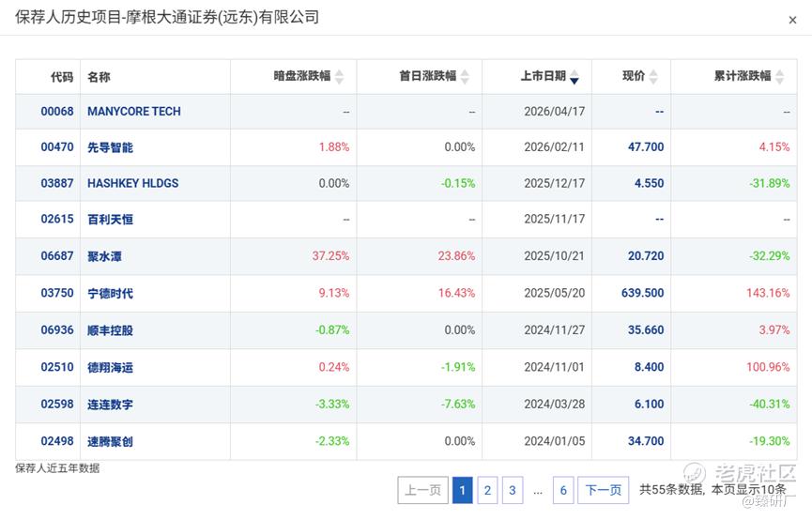The image size is (812, 520).
Task: Click the 名称 column header
Action: [x=99, y=77]
